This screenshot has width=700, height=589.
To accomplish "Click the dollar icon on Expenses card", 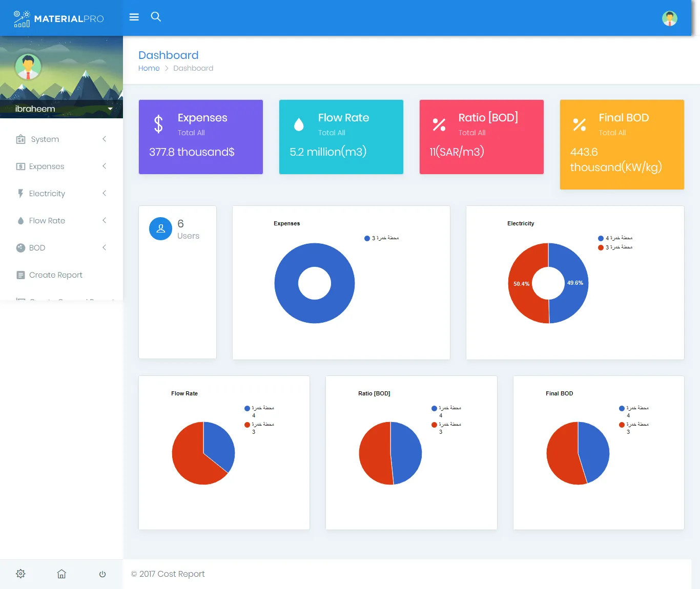I will coord(158,124).
